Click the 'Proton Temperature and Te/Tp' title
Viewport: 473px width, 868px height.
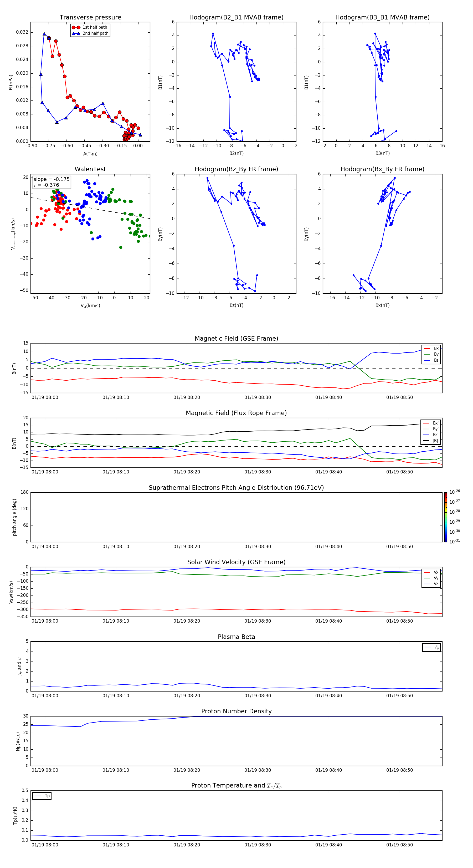point(236,786)
